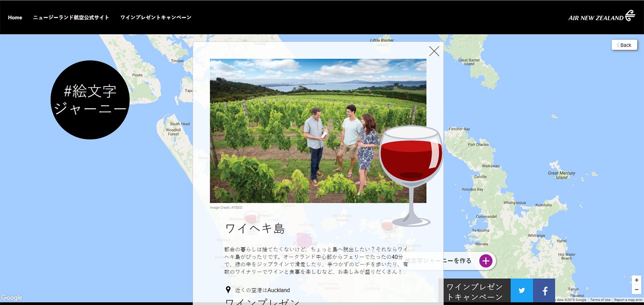This screenshot has width=644, height=305.
Task: Zoom out the map with minus
Action: pos(636,289)
